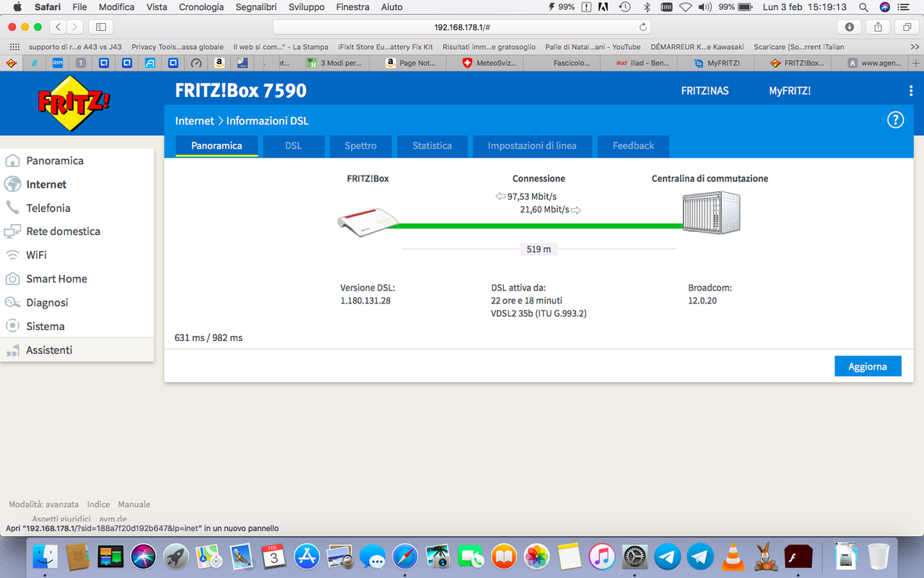
Task: Open Time Machine icon in menu bar
Action: tap(625, 7)
